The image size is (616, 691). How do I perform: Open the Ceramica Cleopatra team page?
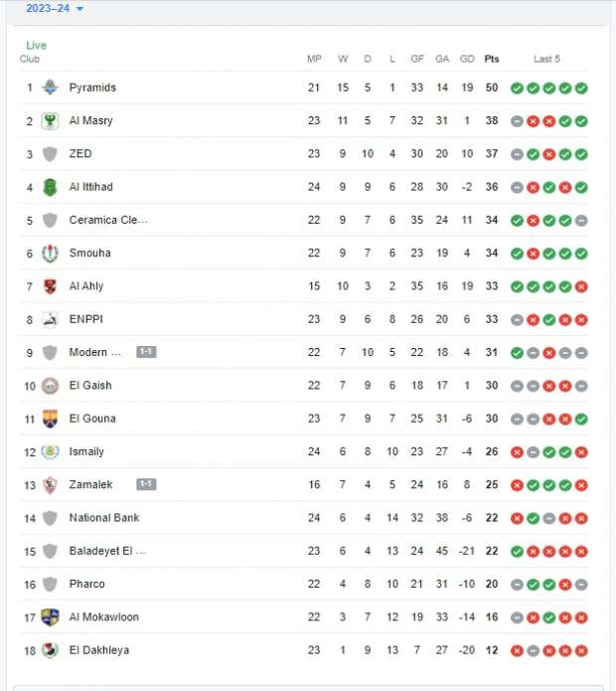(x=107, y=220)
